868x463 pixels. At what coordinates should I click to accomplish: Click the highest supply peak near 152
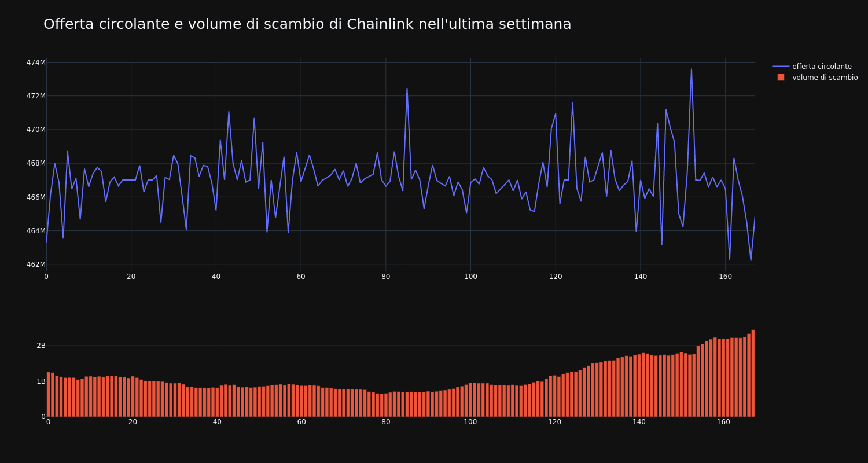coord(691,69)
